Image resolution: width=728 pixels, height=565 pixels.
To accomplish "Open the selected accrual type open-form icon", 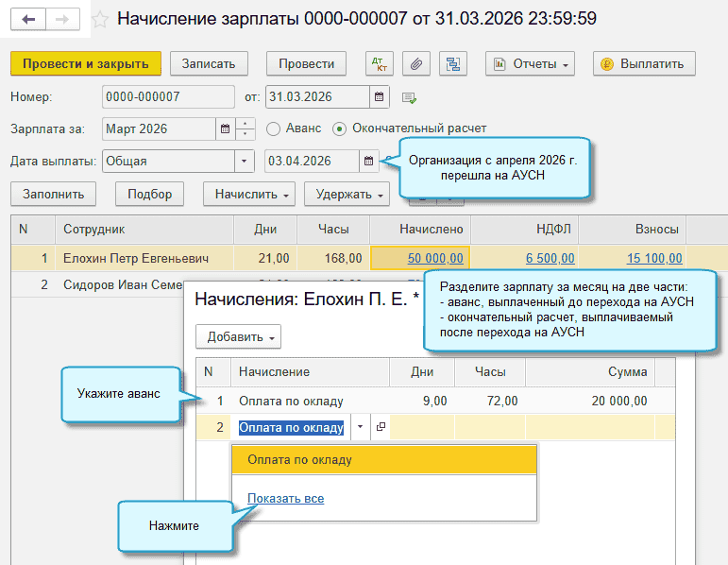I will [x=381, y=427].
